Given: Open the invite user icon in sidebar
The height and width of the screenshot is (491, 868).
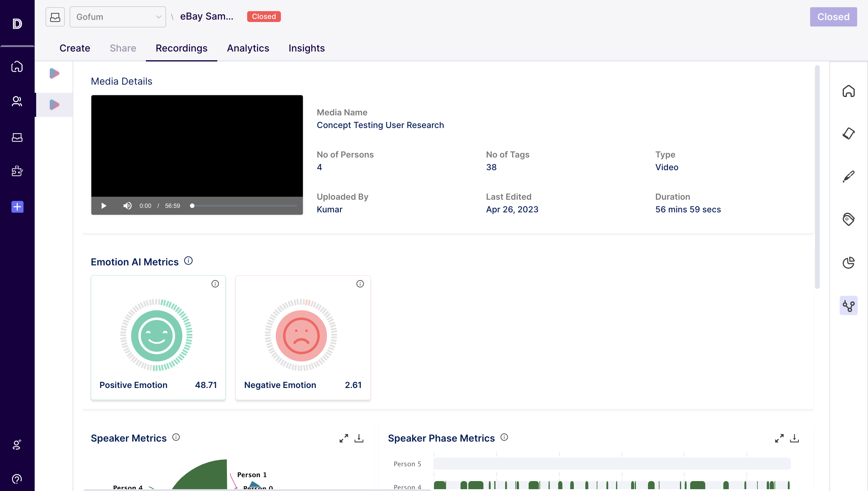Looking at the screenshot, I should (17, 445).
